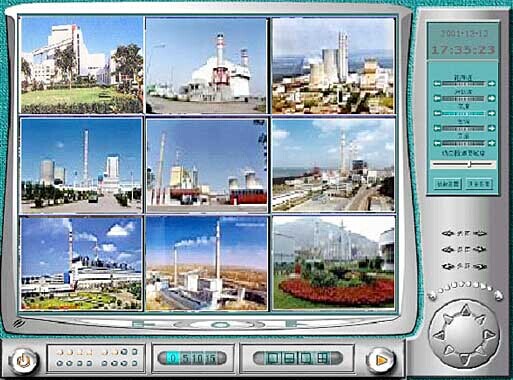Decrease the highlighted third adjustment slider
Viewport: 513px width, 380px height.
click(437, 113)
